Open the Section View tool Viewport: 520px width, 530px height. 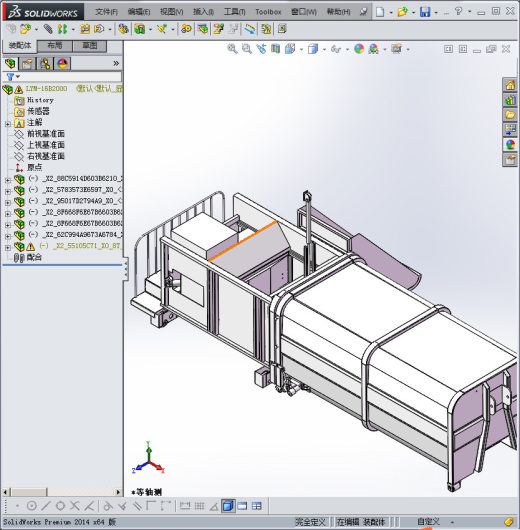pos(276,49)
